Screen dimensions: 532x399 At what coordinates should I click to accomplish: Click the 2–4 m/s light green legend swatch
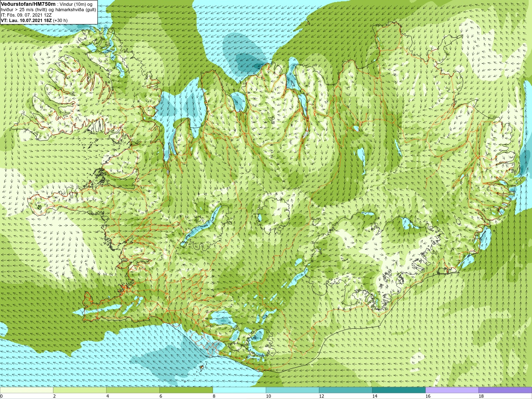80,390
